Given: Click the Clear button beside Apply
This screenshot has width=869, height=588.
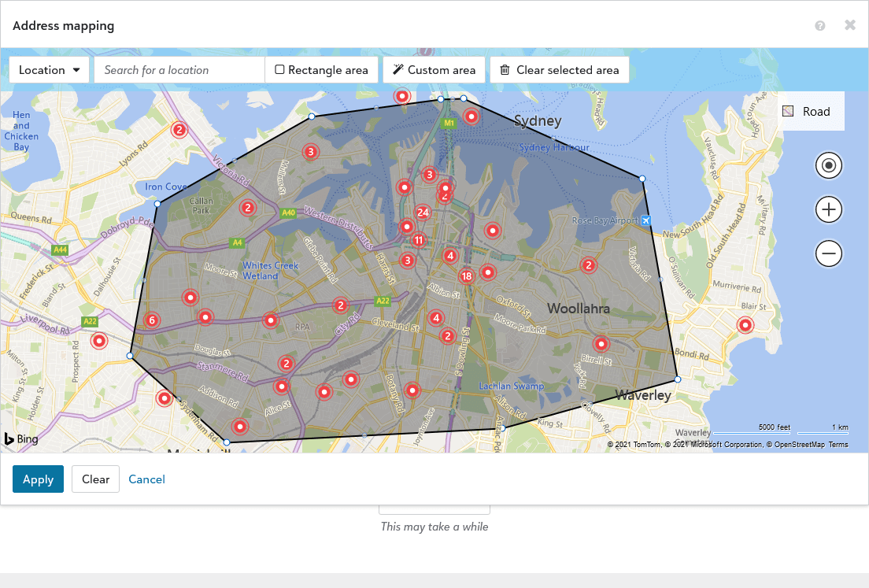Looking at the screenshot, I should tap(95, 479).
